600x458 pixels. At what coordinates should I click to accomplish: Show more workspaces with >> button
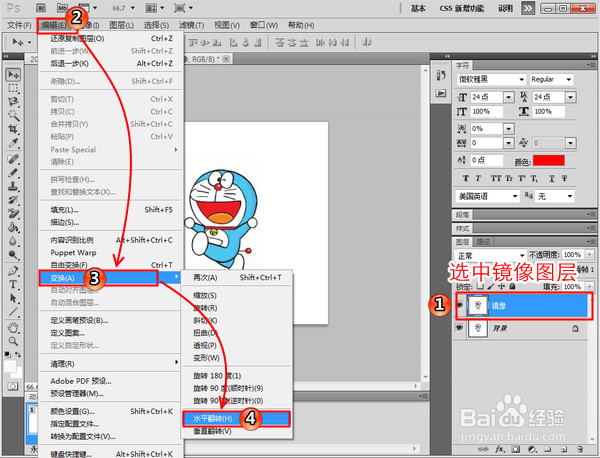[x=528, y=8]
